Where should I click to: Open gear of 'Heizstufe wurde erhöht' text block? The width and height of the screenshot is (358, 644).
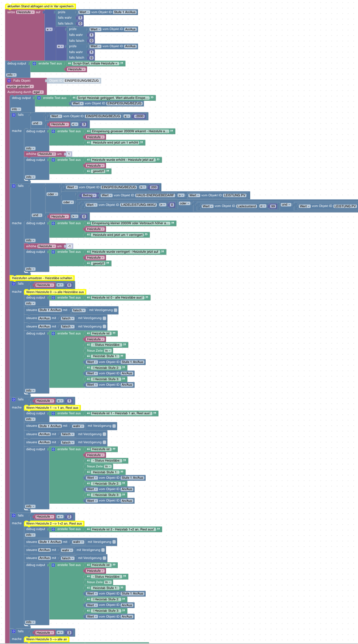coord(53,160)
